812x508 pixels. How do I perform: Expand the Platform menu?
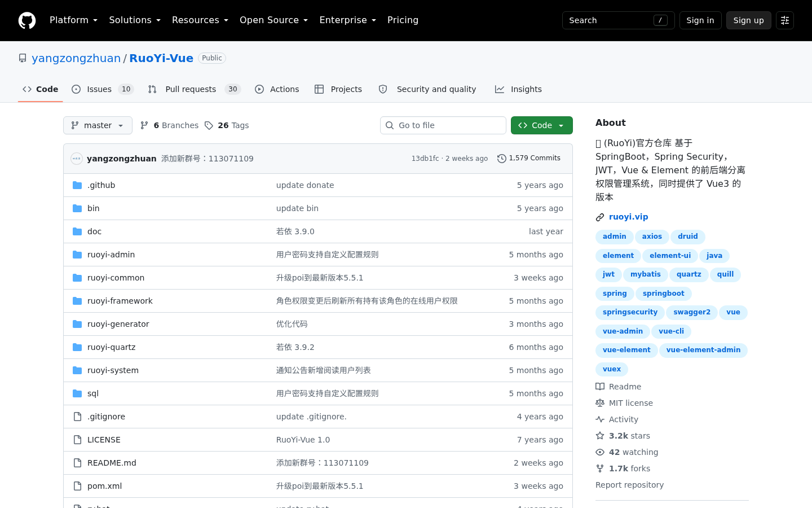click(x=73, y=20)
